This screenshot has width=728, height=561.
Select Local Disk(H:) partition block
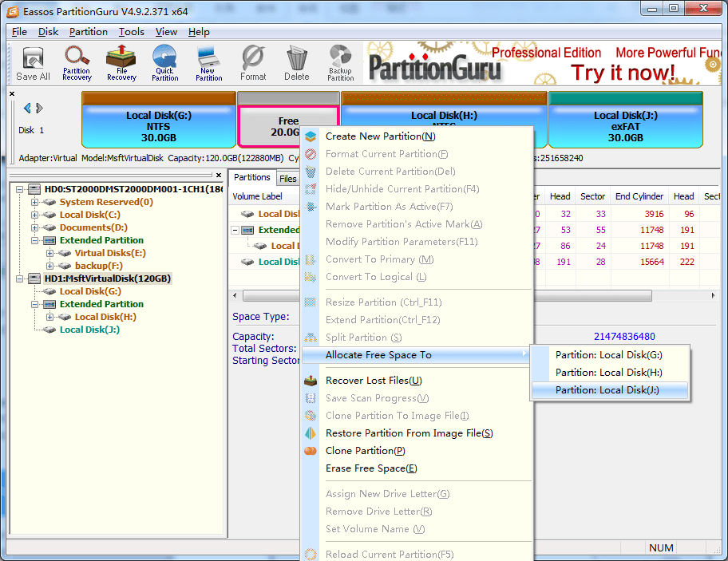pyautogui.click(x=445, y=109)
